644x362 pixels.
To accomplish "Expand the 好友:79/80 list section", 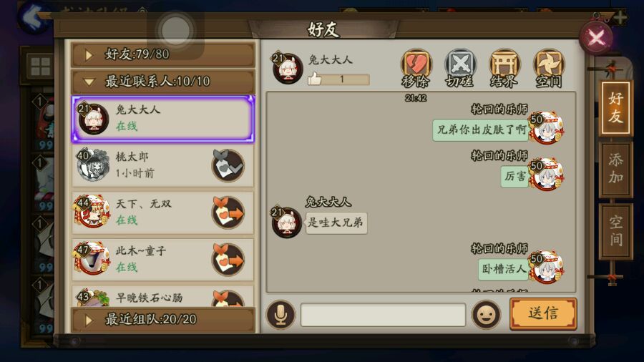I will click(x=163, y=54).
